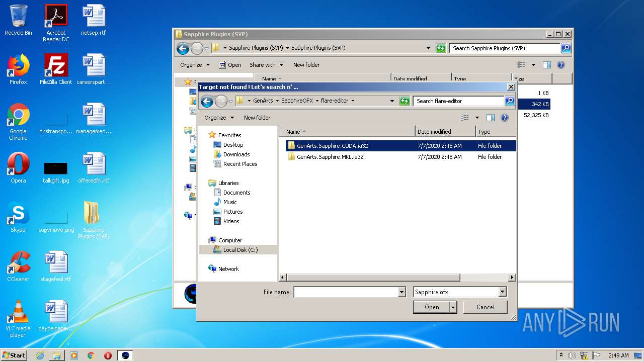
Task: Expand the flare-editor breadcrumb arrow
Action: point(353,101)
